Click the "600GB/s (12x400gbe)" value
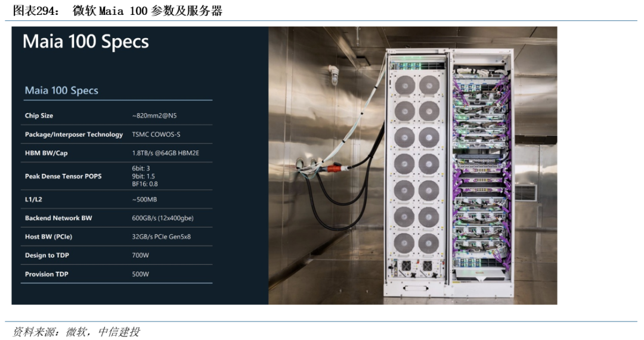 (163, 218)
